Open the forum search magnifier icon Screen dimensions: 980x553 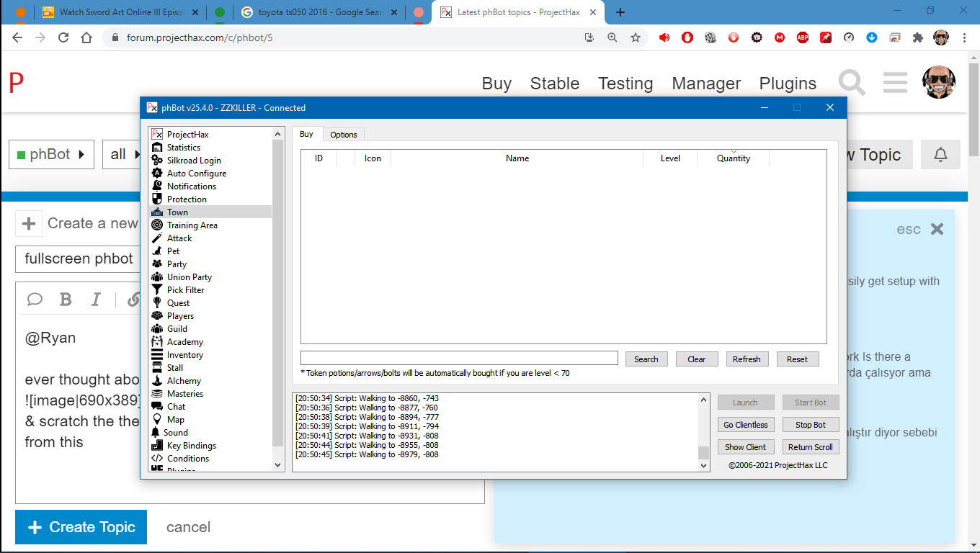click(x=852, y=83)
